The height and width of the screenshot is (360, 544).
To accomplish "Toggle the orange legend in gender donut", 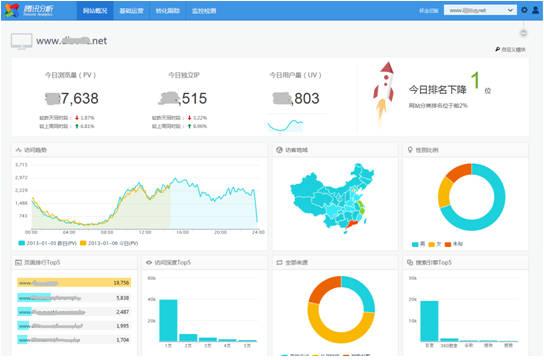I will pyautogui.click(x=454, y=244).
